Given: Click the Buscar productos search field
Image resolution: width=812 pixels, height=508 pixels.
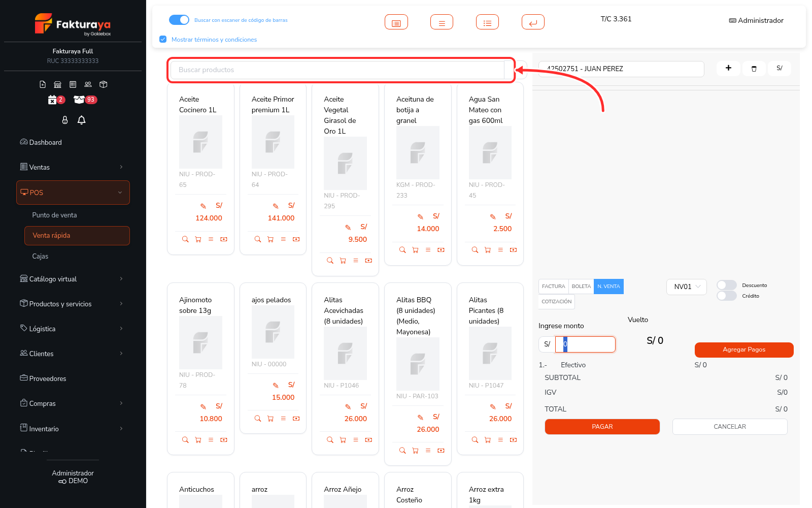Looking at the screenshot, I should [336, 70].
